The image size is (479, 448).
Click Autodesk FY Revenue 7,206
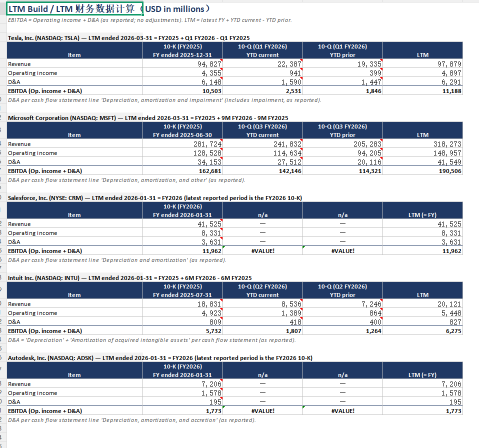tap(182, 384)
